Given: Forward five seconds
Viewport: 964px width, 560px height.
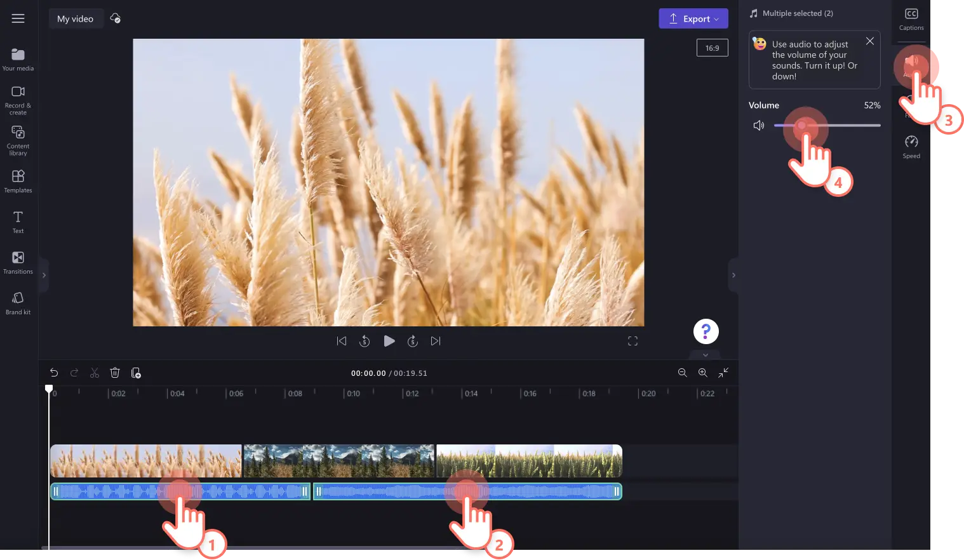Looking at the screenshot, I should tap(413, 341).
